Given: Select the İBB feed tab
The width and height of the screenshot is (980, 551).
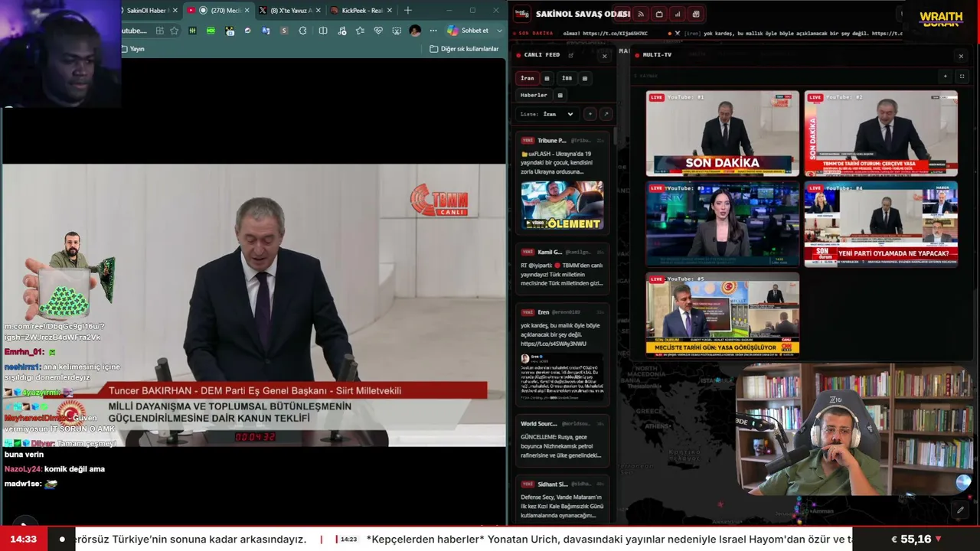Looking at the screenshot, I should (567, 78).
